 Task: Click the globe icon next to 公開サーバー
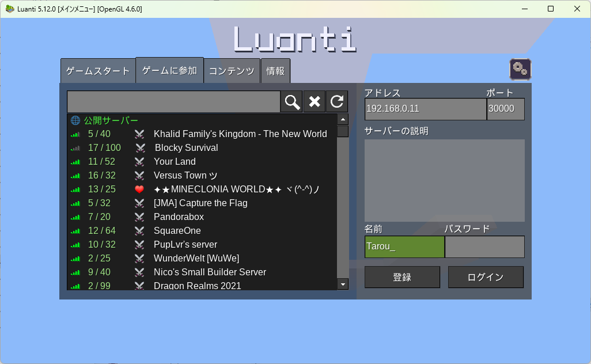click(x=75, y=120)
